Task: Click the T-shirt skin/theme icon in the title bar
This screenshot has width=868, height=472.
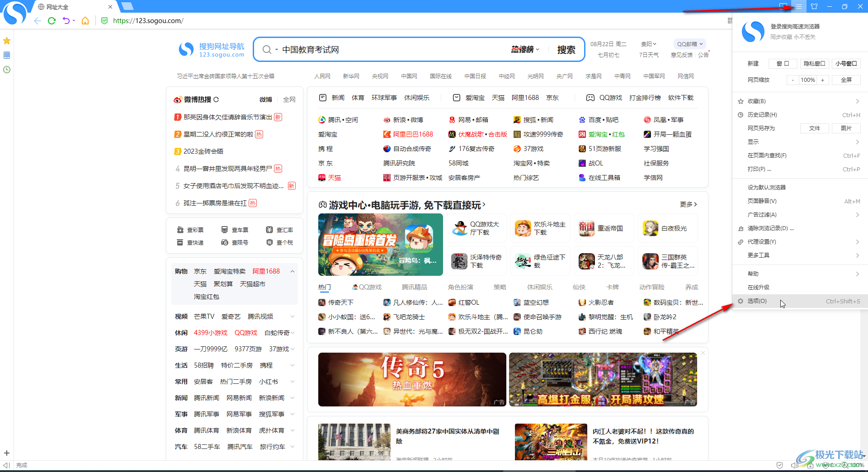Action: point(814,7)
